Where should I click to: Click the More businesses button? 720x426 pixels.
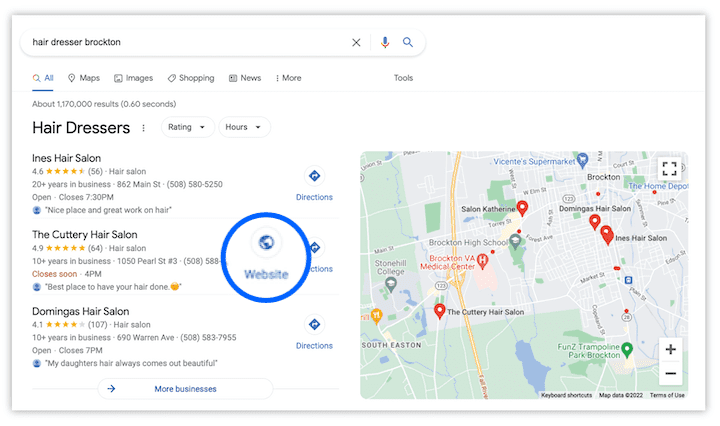185,389
